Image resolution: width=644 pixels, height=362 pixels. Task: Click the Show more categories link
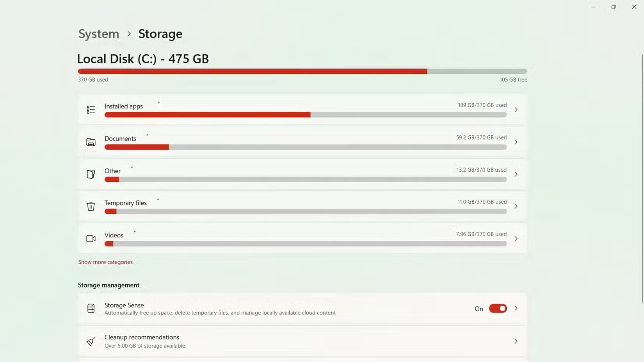[105, 262]
